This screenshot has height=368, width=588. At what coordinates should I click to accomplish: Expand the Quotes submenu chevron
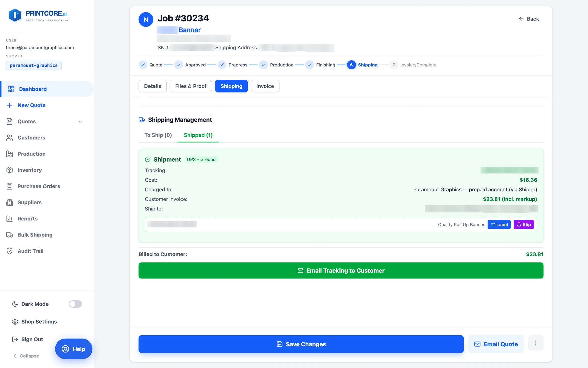pos(80,121)
